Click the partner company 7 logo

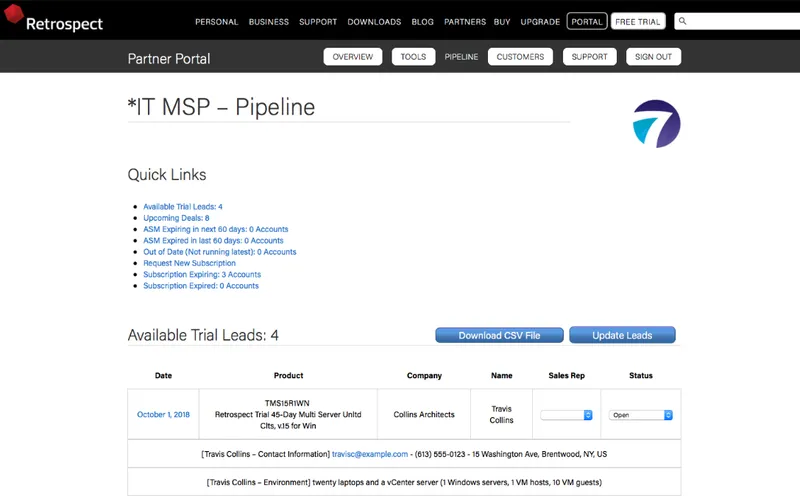(656, 124)
